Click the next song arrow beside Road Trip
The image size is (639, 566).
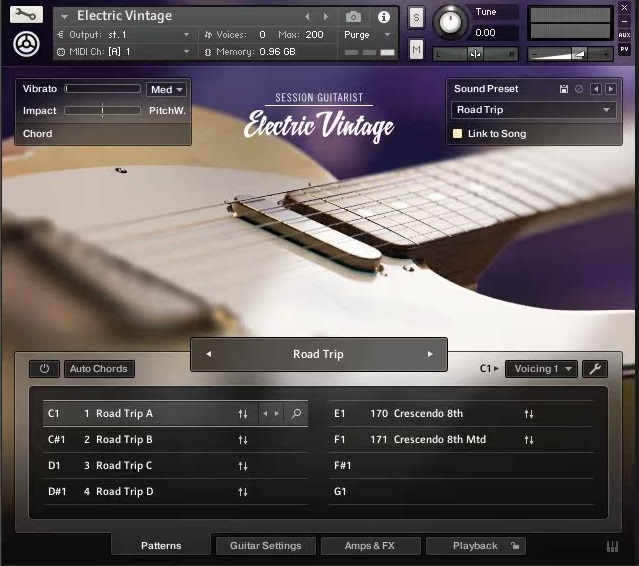430,354
